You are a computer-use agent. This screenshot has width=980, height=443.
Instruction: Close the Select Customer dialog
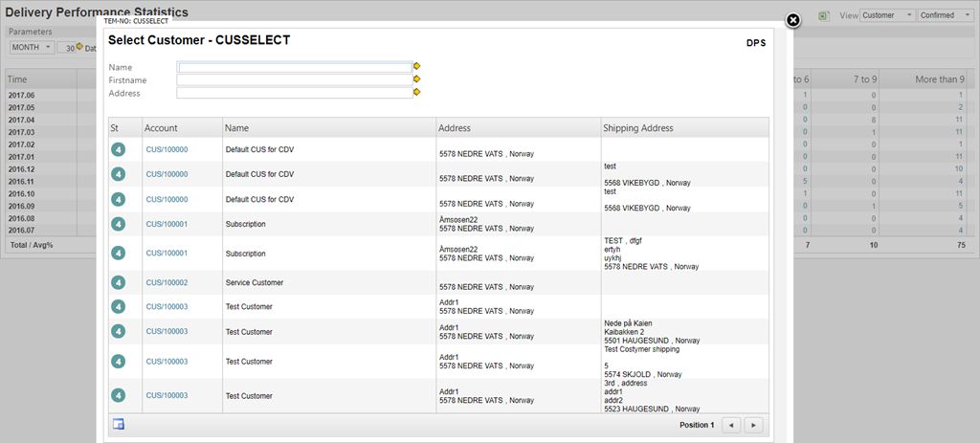tap(792, 20)
